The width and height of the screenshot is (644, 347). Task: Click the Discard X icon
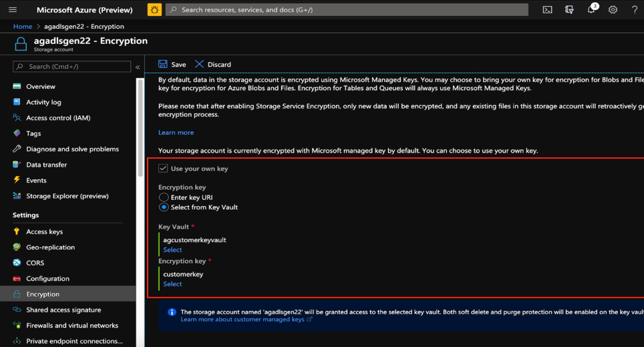point(199,64)
